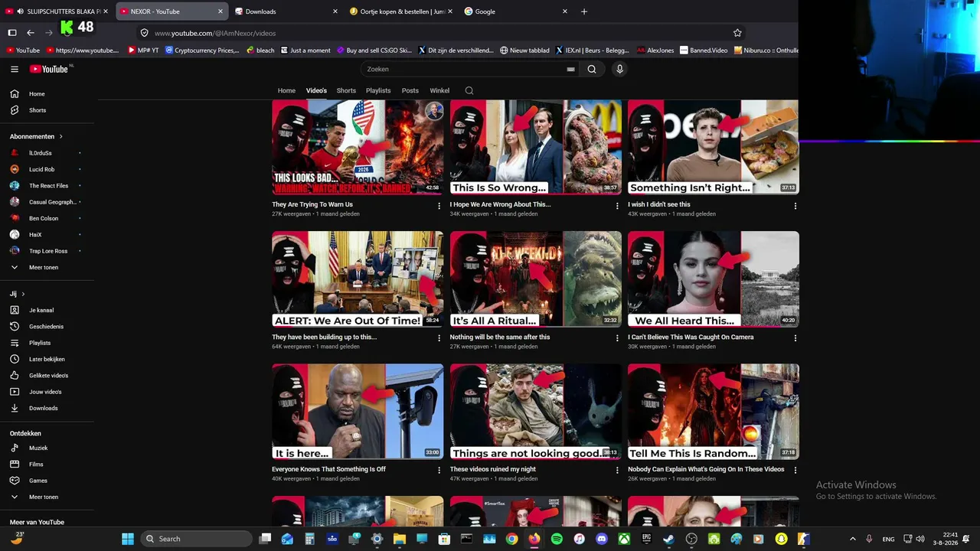Open the 'Trap Lore Ross' subscription channel
980x551 pixels.
pos(49,251)
